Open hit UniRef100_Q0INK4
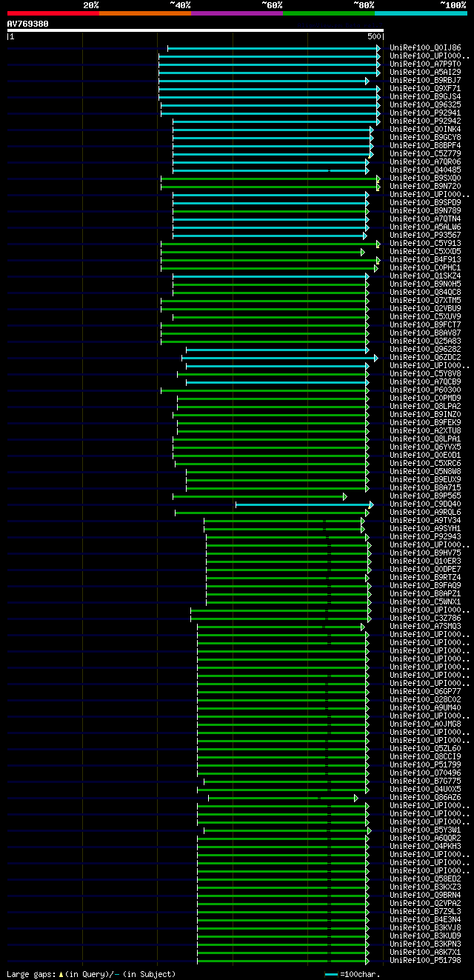 coord(425,130)
